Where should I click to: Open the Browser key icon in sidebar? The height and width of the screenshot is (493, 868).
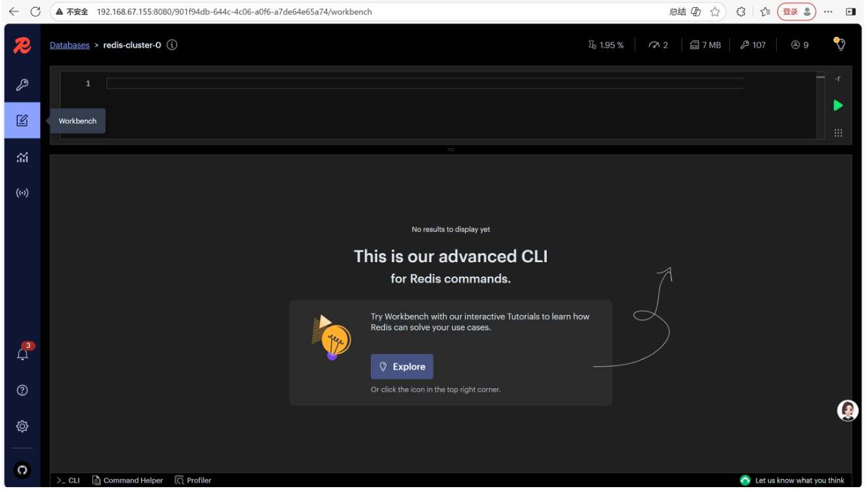point(22,85)
